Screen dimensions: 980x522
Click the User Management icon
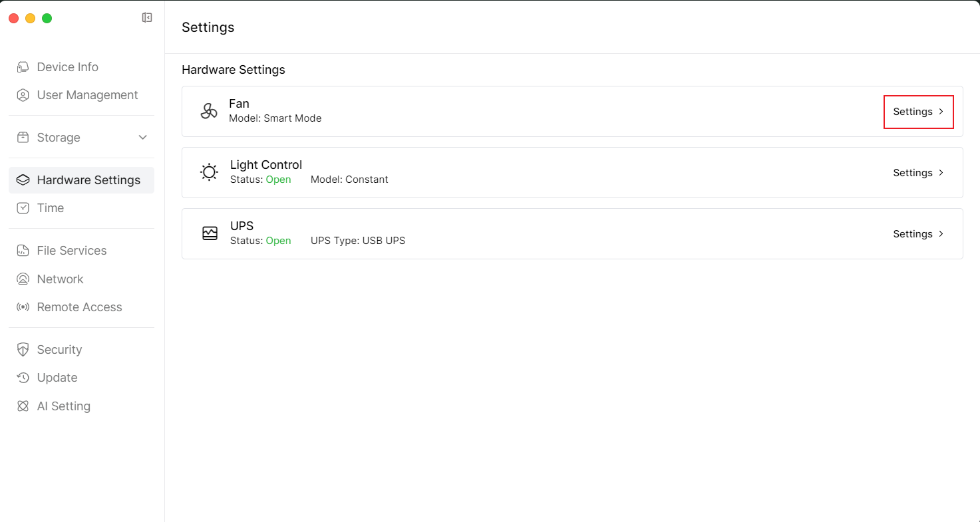click(x=23, y=95)
